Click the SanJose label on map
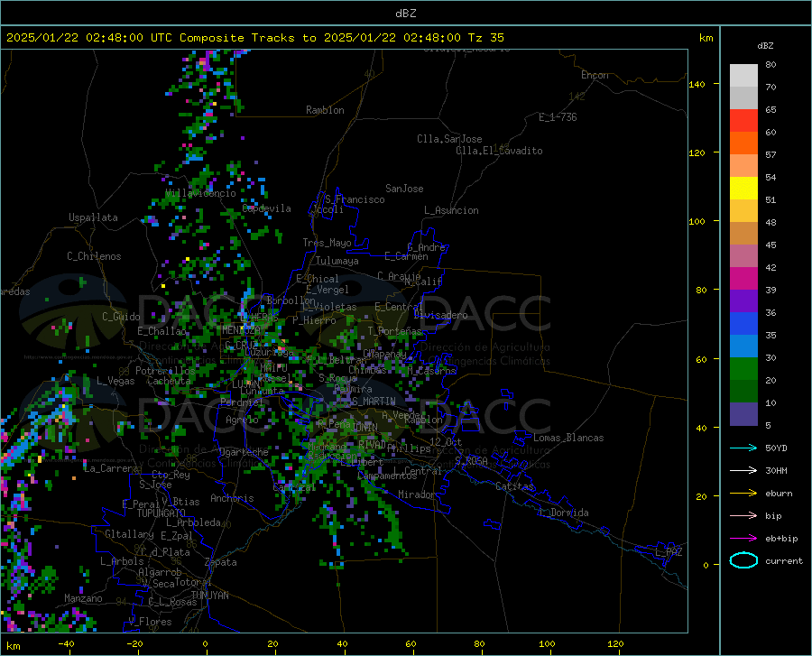Viewport: 812px width, 656px height. pyautogui.click(x=404, y=189)
